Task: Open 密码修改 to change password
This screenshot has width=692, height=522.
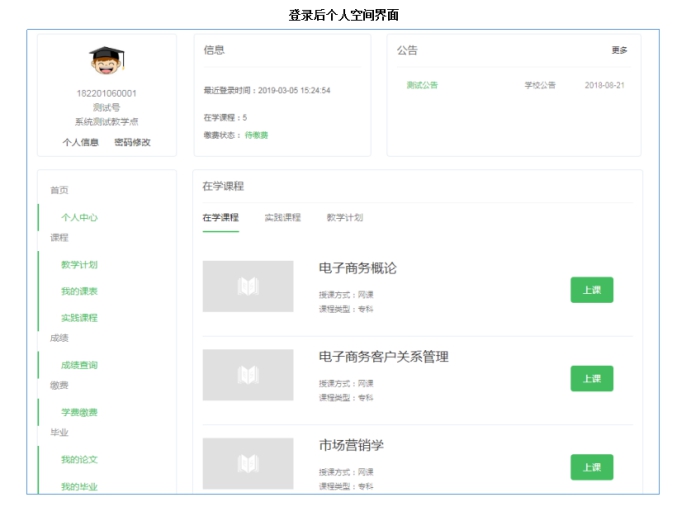Action: [132, 142]
